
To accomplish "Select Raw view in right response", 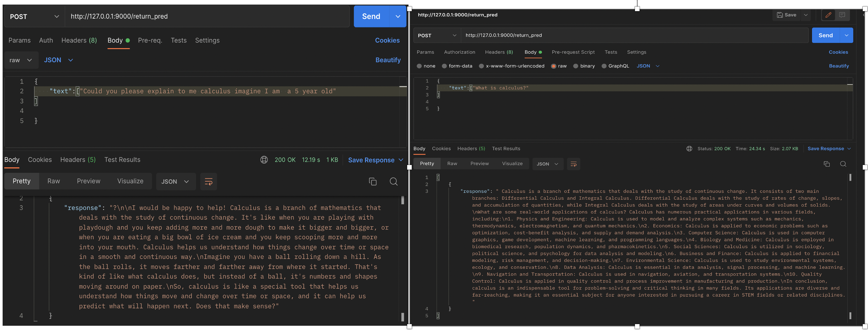I will 452,163.
